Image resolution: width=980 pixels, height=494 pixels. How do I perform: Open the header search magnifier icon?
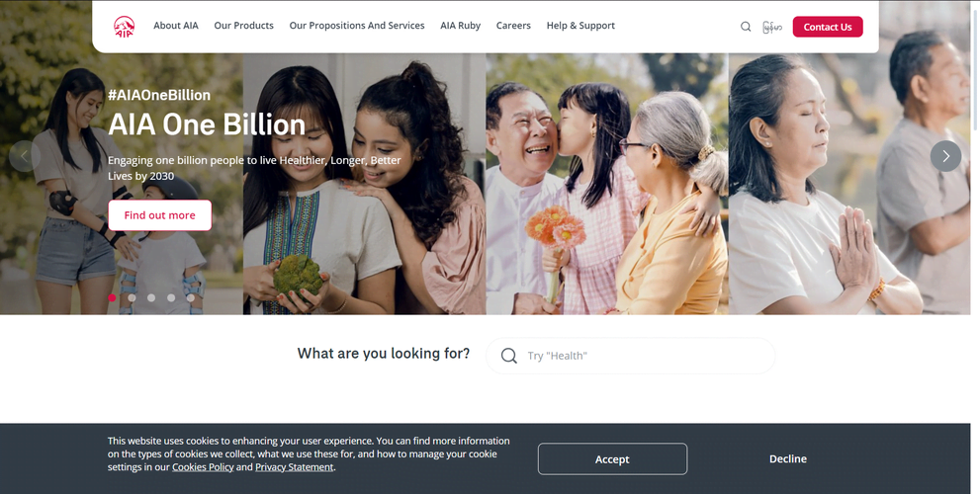pos(746,27)
